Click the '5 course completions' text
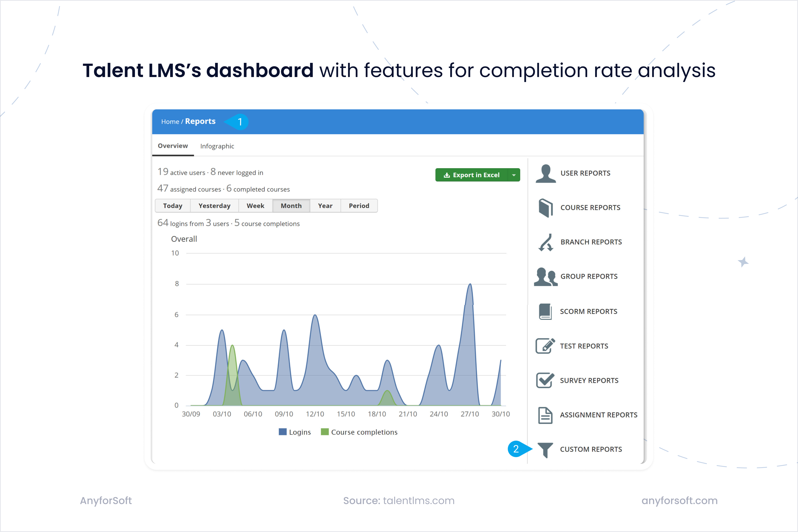This screenshot has height=532, width=798. pos(267,223)
